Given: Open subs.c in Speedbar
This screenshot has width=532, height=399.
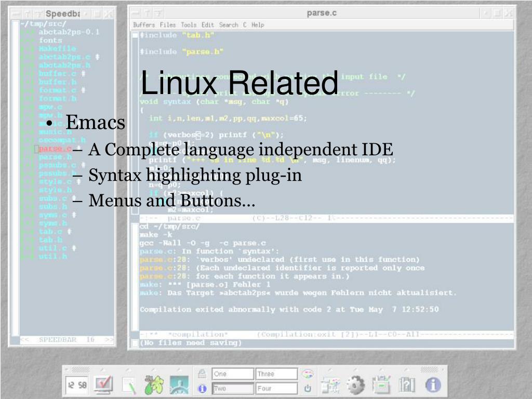Looking at the screenshot, I should point(52,198).
